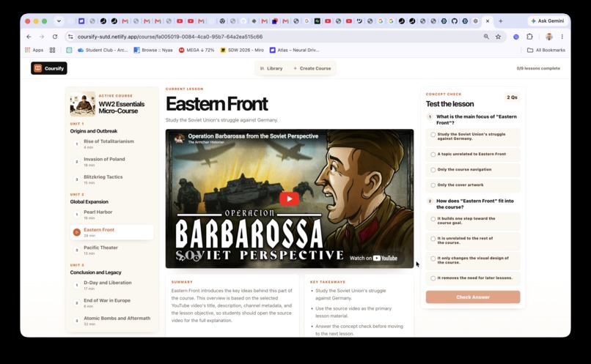Open Blitzkrieg Tactics lesson

click(112, 179)
